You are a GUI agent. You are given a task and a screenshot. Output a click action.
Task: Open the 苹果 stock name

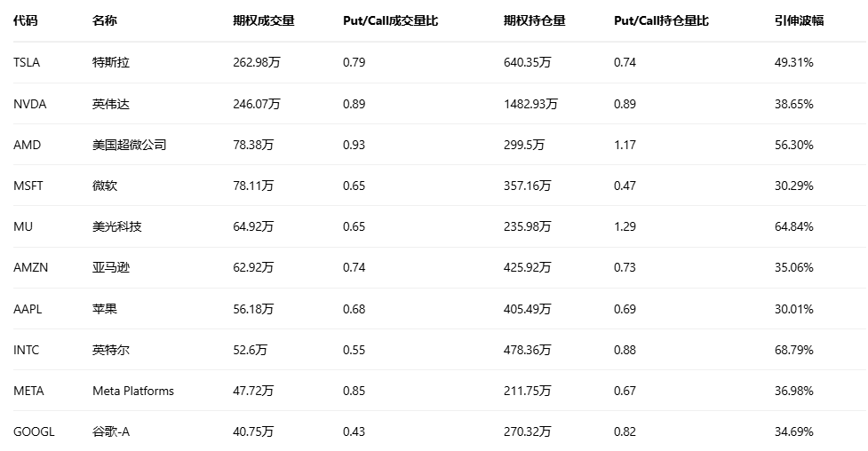click(x=104, y=309)
